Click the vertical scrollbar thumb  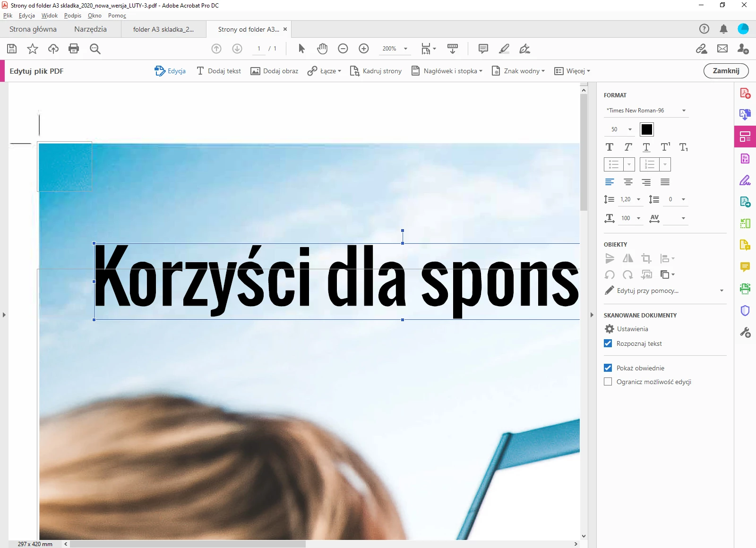click(584, 152)
